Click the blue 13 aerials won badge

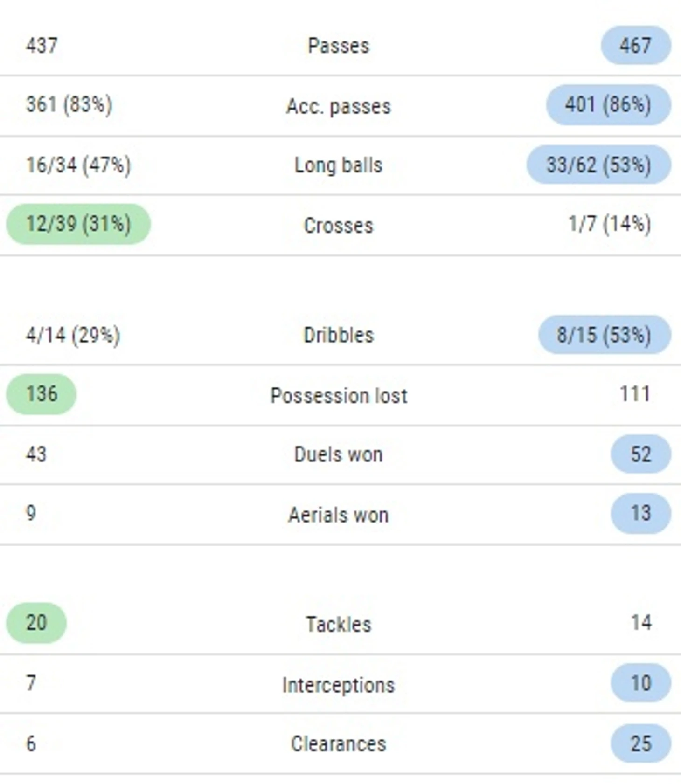[641, 513]
